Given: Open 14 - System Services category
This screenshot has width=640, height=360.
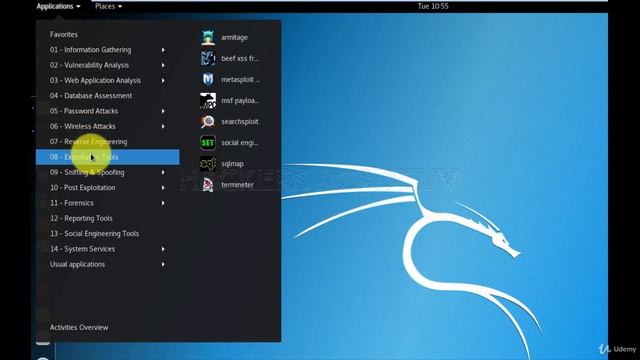Looking at the screenshot, I should (x=108, y=249).
